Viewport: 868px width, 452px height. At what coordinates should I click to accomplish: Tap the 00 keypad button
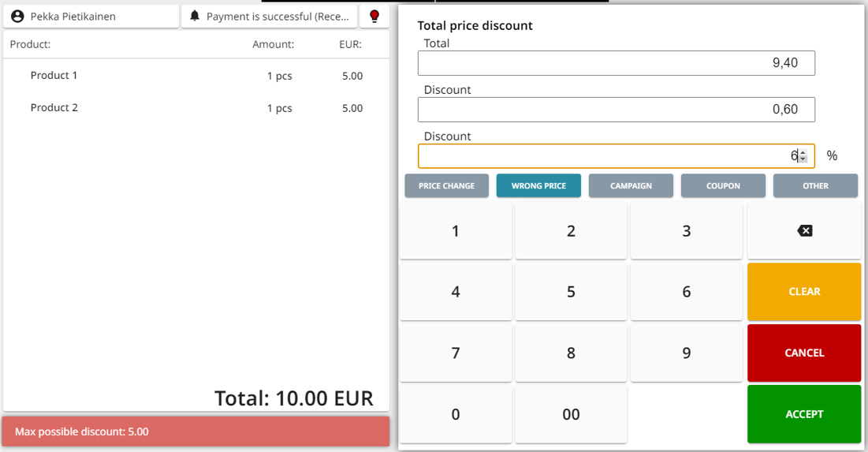[x=571, y=415]
